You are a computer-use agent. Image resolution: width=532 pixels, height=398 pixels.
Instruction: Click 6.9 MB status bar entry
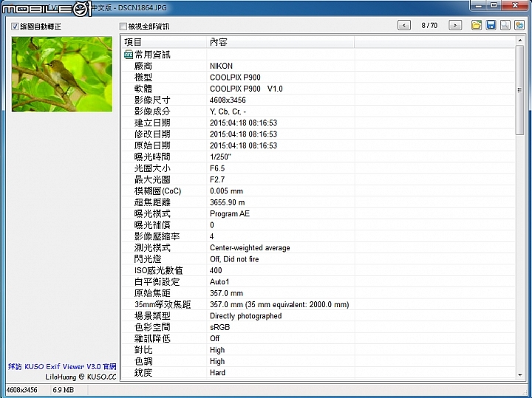coord(64,390)
